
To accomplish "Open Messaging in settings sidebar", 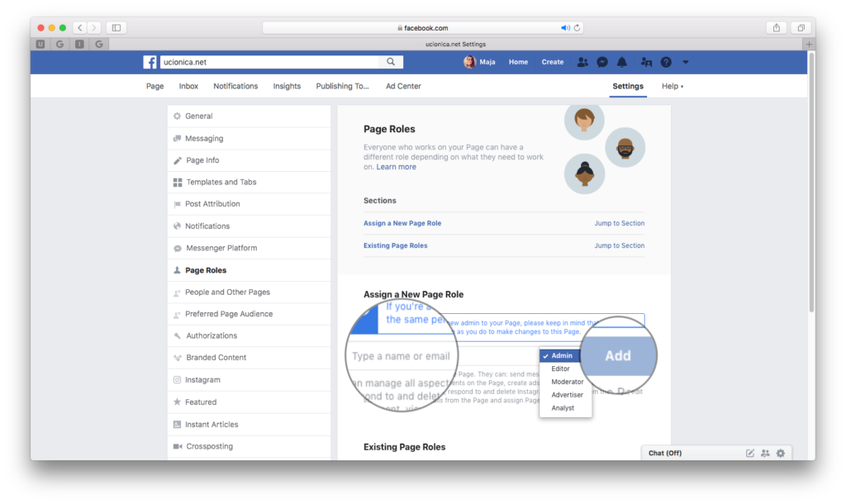I will coord(204,139).
